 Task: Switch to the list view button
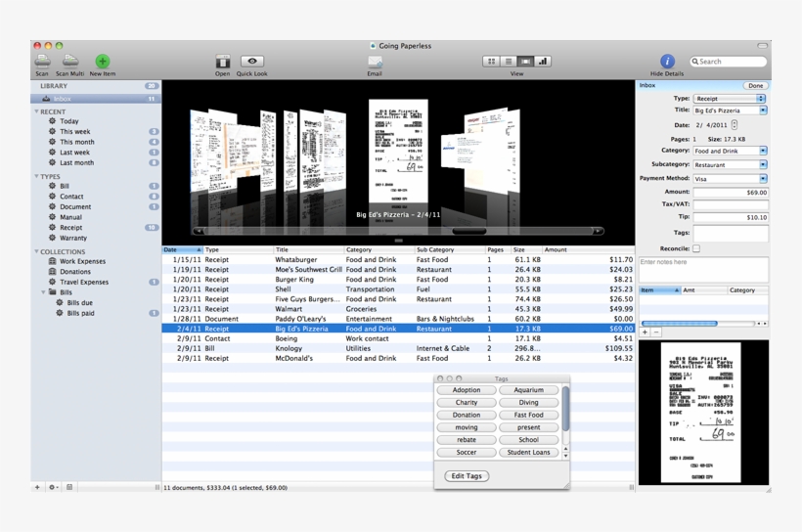point(509,62)
